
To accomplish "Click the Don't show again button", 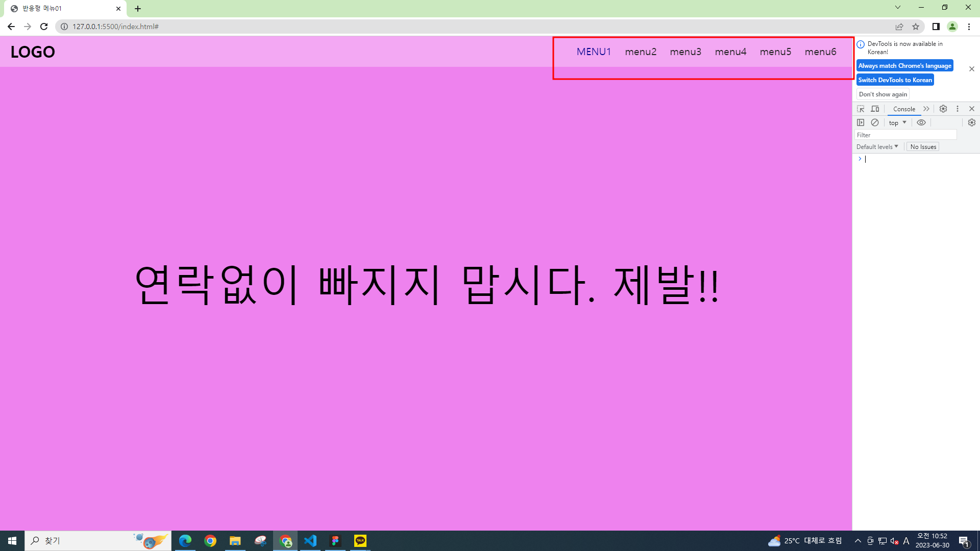I will coord(883,94).
